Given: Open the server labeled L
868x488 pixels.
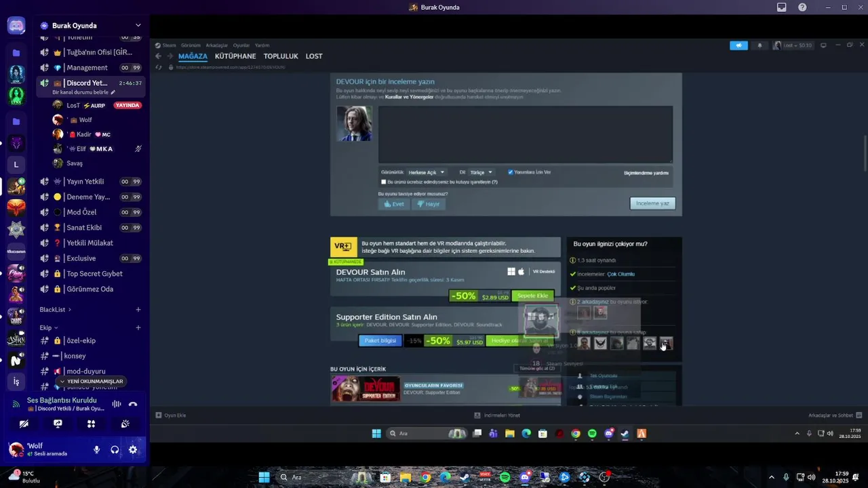Looking at the screenshot, I should point(16,165).
